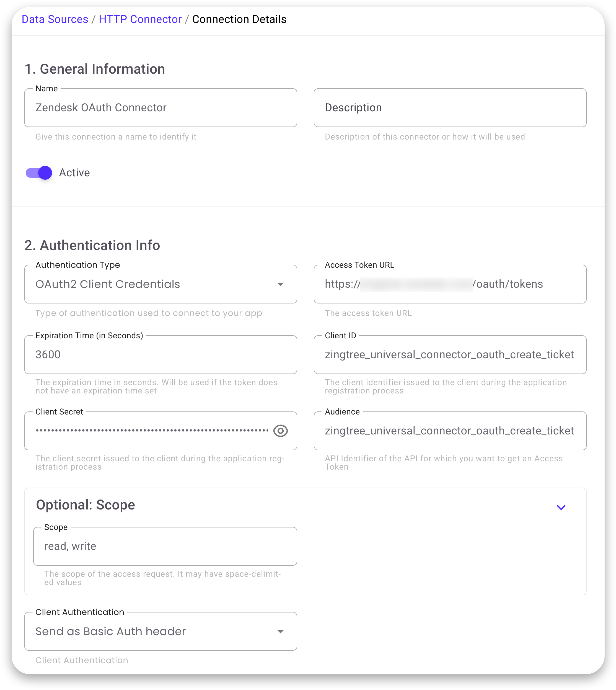Click the Active toggle label
The width and height of the screenshot is (616, 690).
click(x=74, y=173)
